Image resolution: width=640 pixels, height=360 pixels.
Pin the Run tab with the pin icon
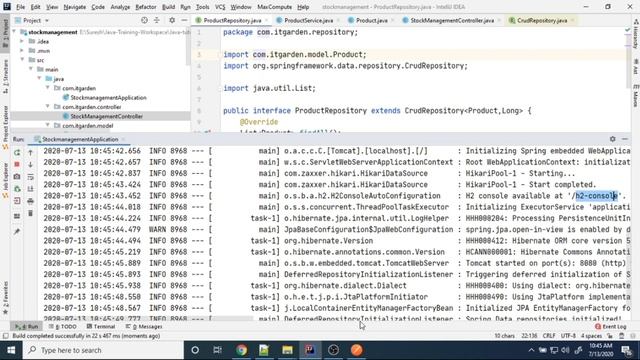17,232
